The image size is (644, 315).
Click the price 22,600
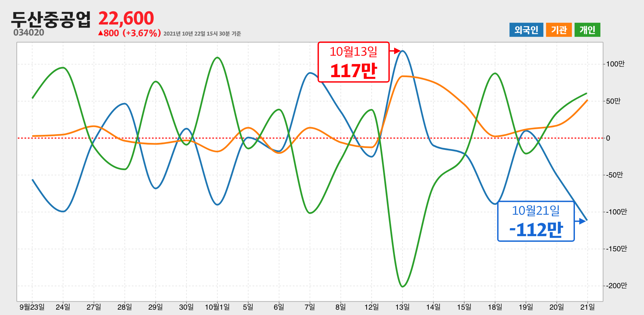(x=126, y=18)
